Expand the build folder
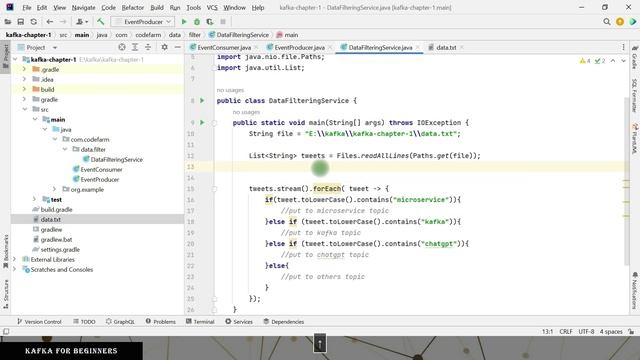Viewport: 640px width, 360px height. pyautogui.click(x=24, y=89)
